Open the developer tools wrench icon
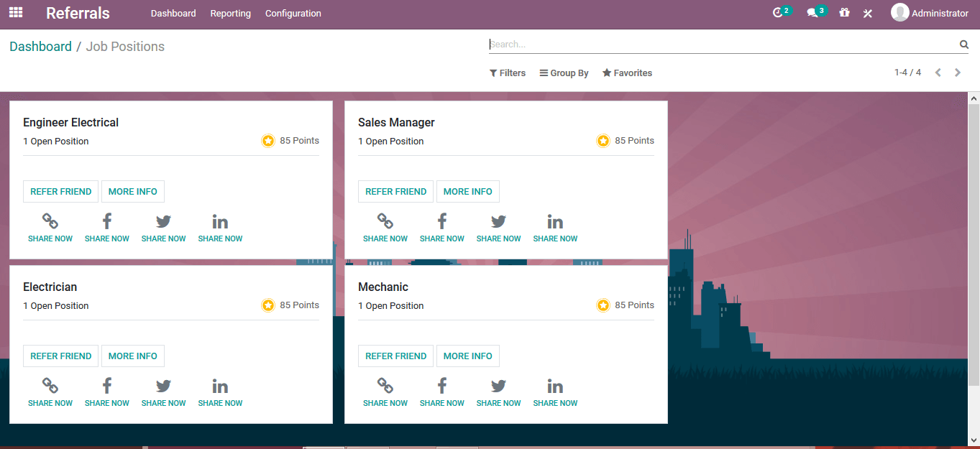Viewport: 980px width, 449px height. (868, 13)
